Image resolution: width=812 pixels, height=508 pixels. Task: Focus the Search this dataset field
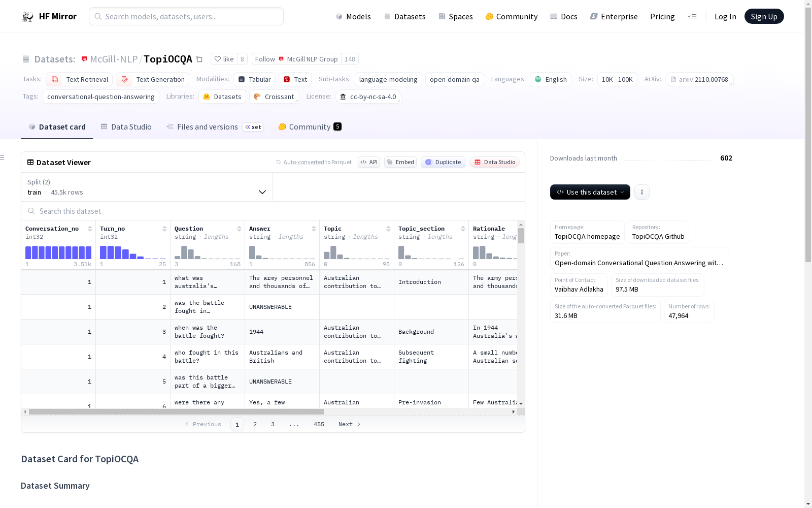coord(273,211)
